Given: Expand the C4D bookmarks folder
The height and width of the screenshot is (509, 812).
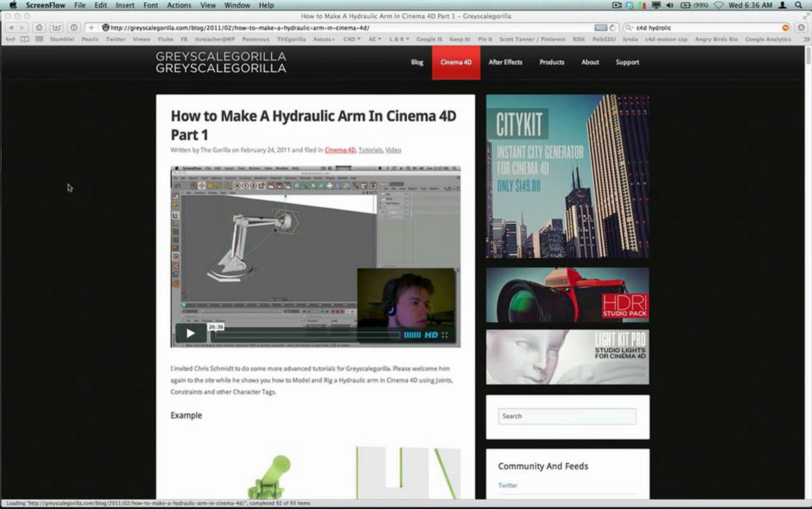Looking at the screenshot, I should (x=352, y=39).
